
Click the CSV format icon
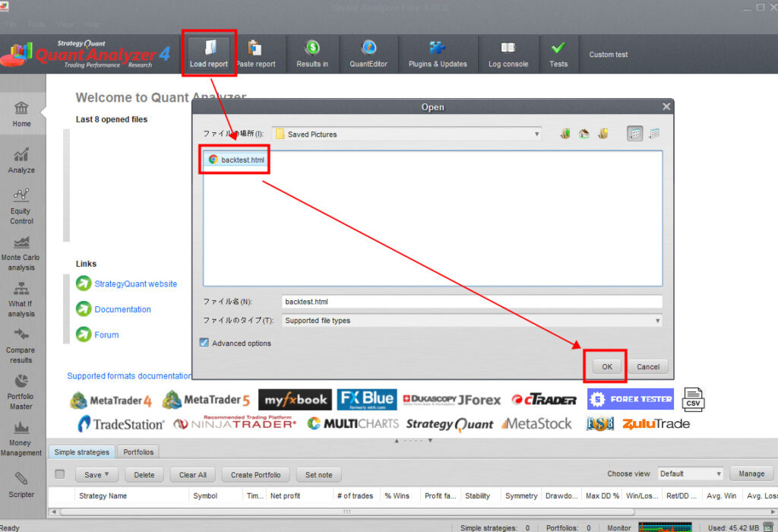[x=693, y=400]
